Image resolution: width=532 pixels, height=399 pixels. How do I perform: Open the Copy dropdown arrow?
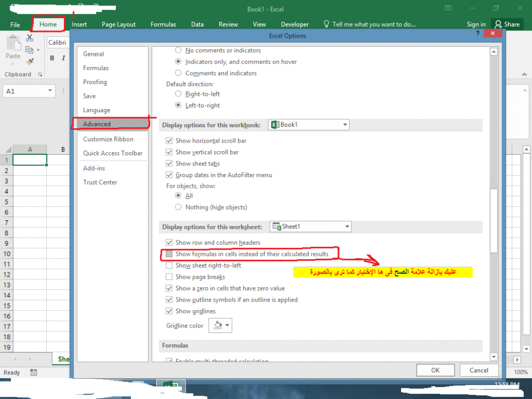(38, 50)
